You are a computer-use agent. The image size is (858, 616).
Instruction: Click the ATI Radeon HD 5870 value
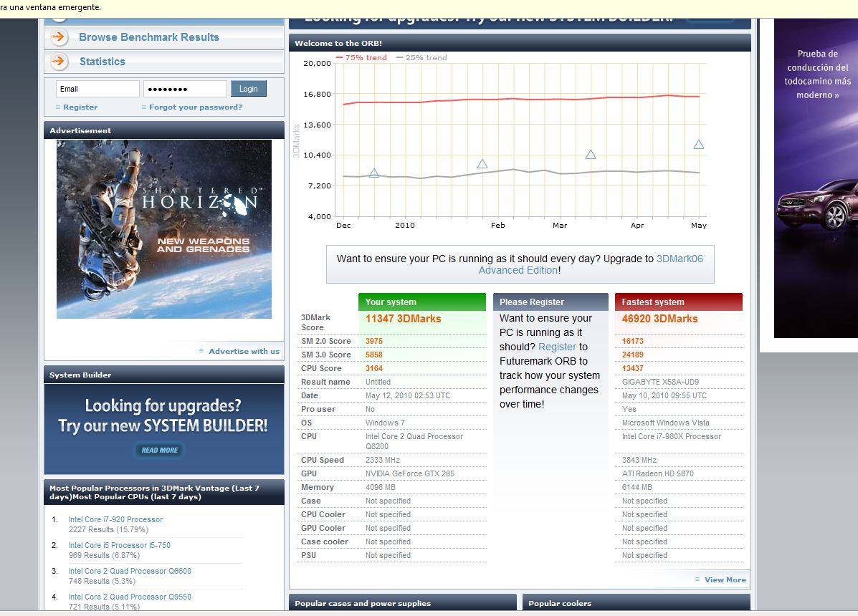click(658, 473)
